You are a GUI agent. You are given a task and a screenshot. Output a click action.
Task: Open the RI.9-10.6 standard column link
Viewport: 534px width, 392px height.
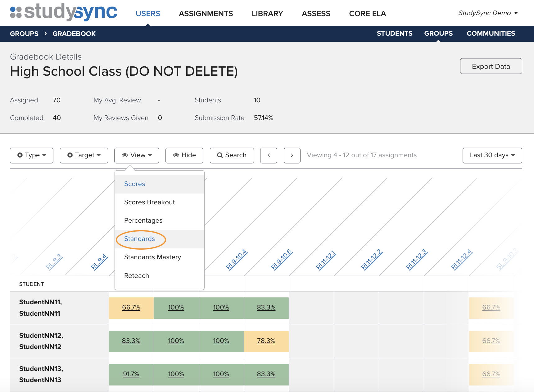click(282, 260)
